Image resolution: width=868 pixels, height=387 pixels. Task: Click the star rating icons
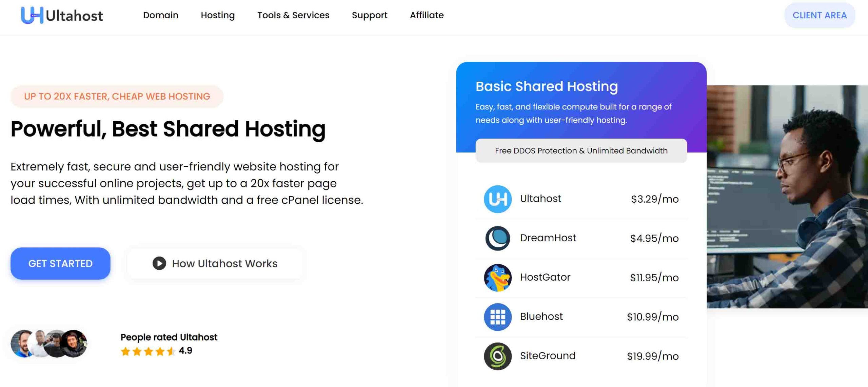point(148,351)
